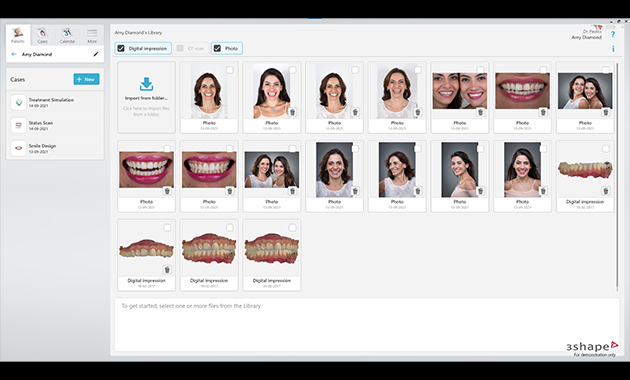Switch to the Cases tab
The width and height of the screenshot is (630, 380).
click(43, 35)
